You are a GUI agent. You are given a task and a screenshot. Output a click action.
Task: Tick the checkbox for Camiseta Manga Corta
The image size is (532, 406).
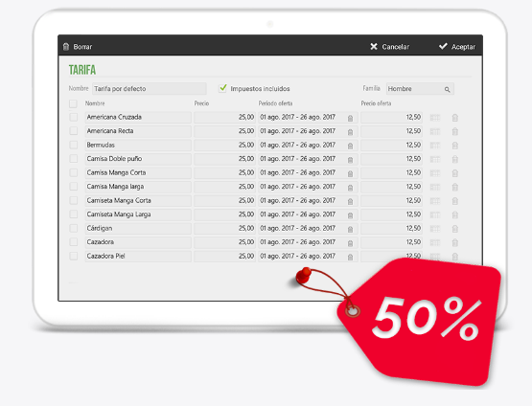coord(73,201)
